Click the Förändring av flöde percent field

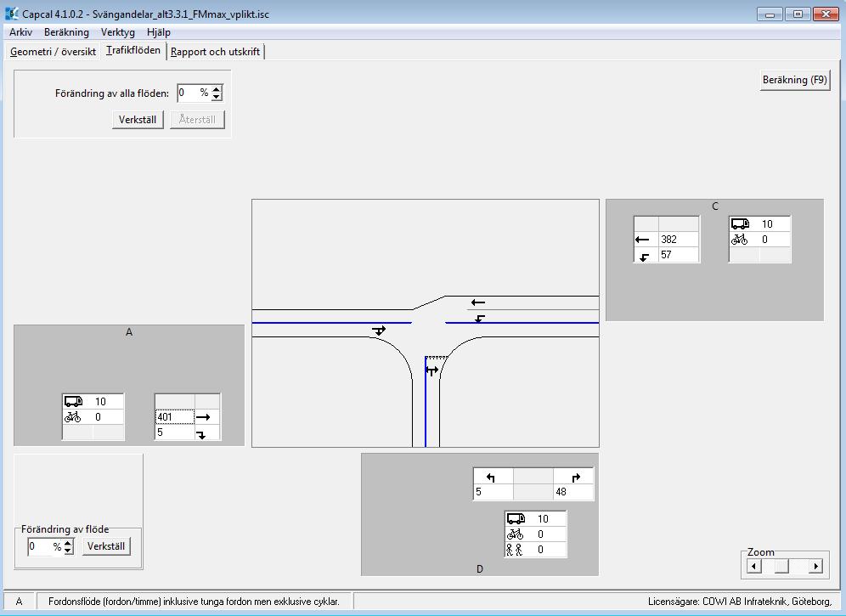(46, 547)
